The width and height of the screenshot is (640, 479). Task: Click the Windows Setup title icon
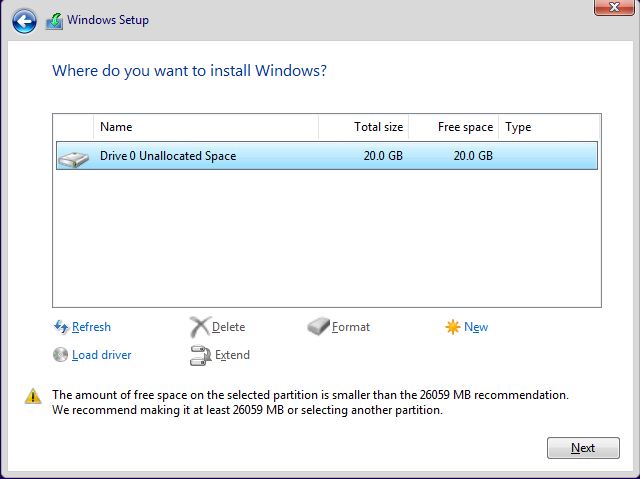pos(54,21)
